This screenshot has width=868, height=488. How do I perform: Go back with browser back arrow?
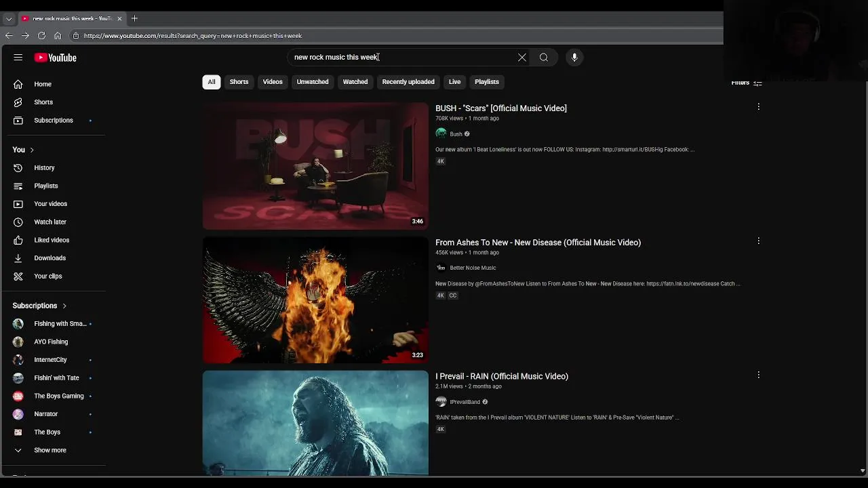point(9,36)
